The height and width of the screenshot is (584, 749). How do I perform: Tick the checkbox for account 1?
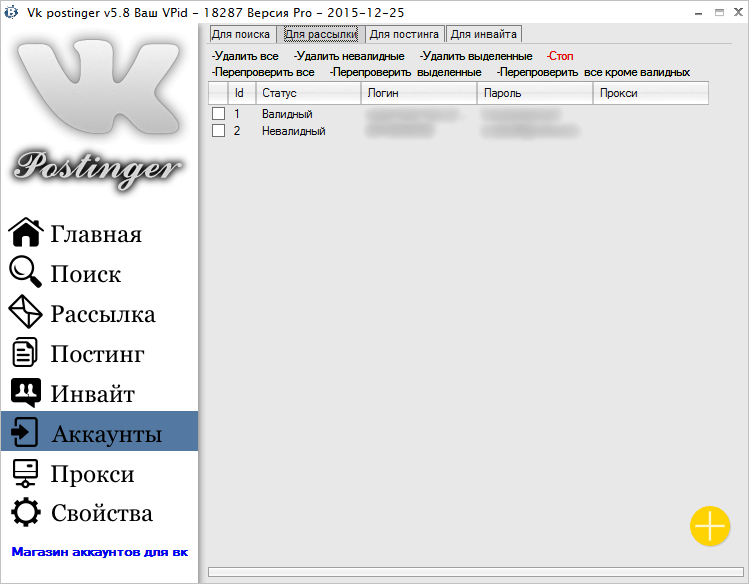click(x=218, y=114)
